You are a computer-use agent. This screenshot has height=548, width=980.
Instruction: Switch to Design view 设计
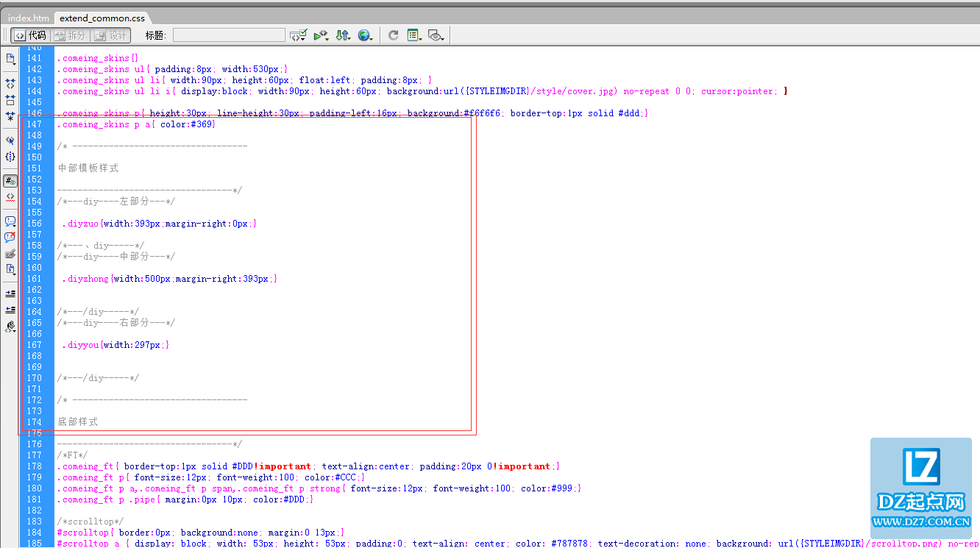[x=110, y=35]
